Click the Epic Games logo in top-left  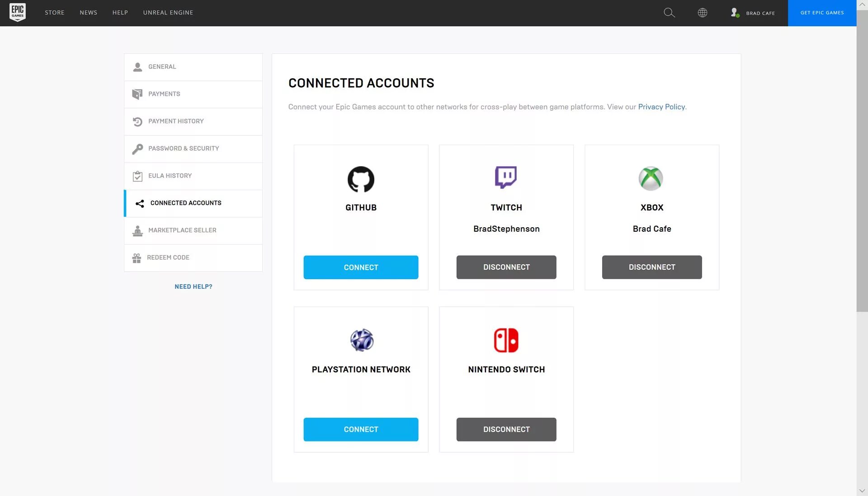click(x=17, y=13)
